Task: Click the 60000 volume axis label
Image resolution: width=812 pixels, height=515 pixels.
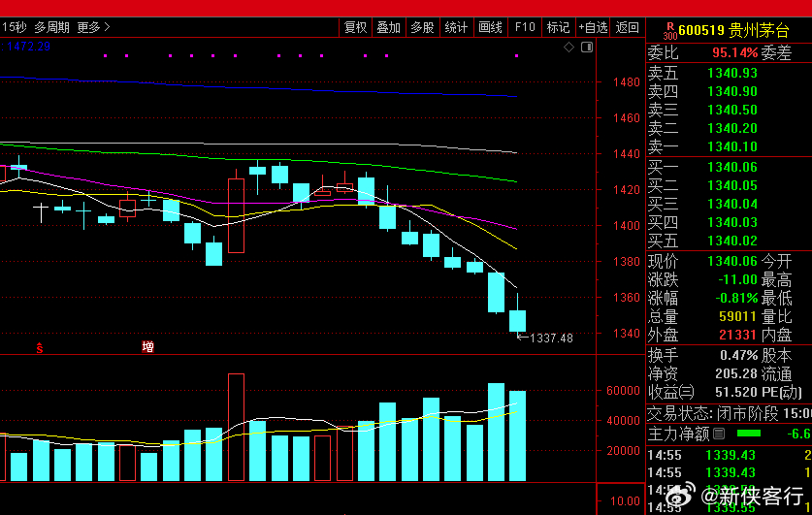Action: tap(623, 391)
